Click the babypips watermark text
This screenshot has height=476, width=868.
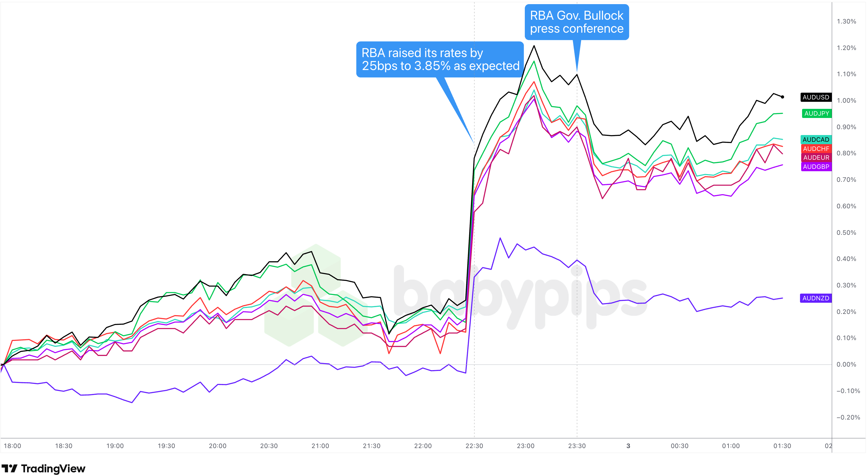[519, 297]
